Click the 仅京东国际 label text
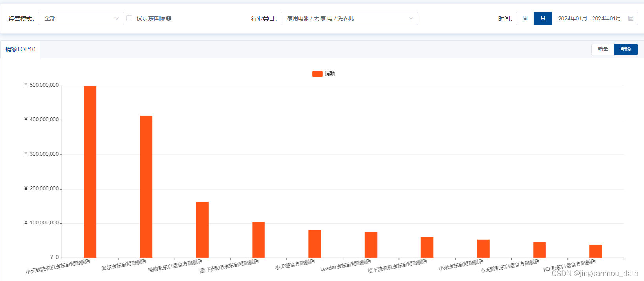644x281 pixels. [151, 18]
